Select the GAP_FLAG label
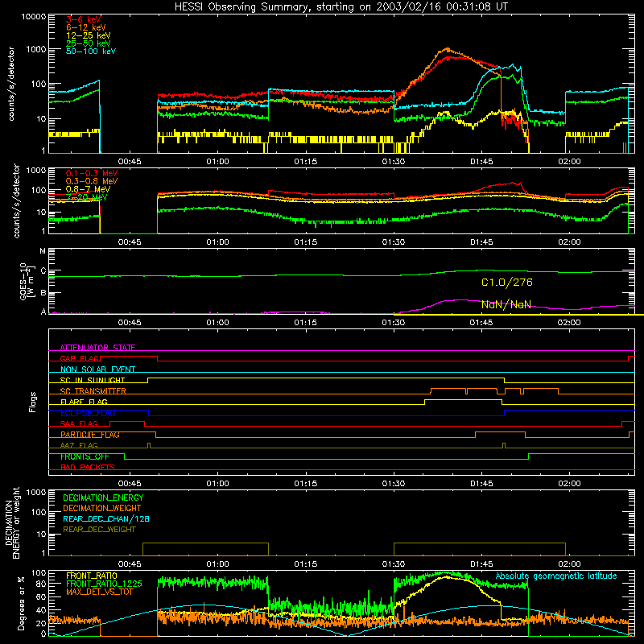644x644 pixels. point(80,358)
